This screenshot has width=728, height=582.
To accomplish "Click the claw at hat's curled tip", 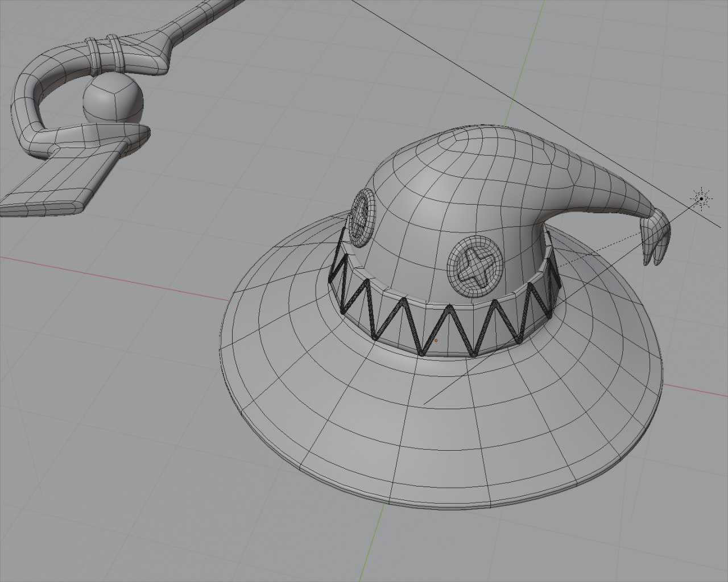I will pos(655,237).
